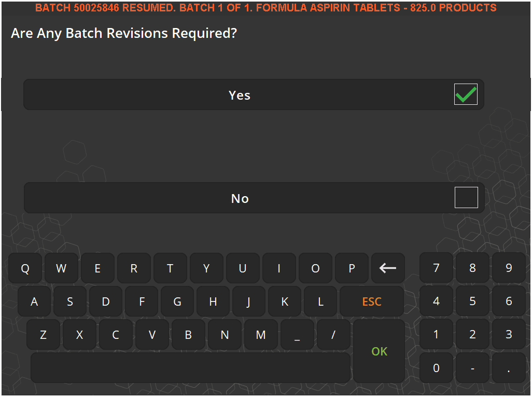Tap the space bar key

tap(190, 368)
